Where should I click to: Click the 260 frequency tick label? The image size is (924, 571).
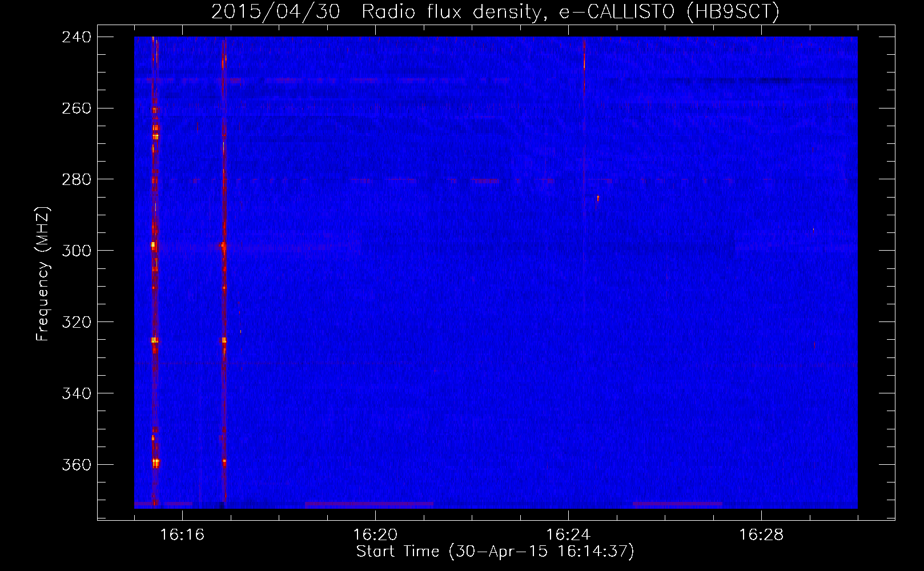(76, 108)
